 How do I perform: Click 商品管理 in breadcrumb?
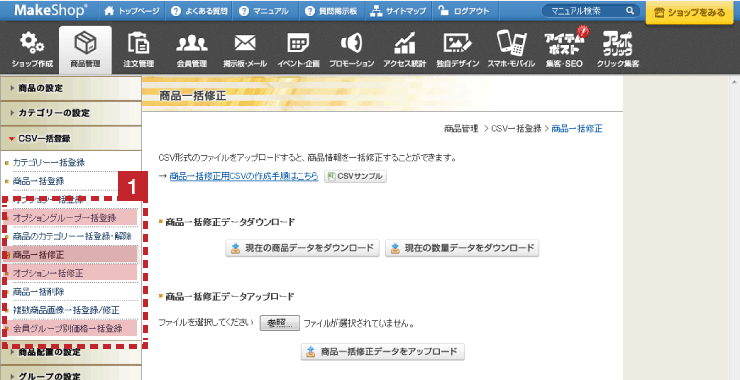461,128
